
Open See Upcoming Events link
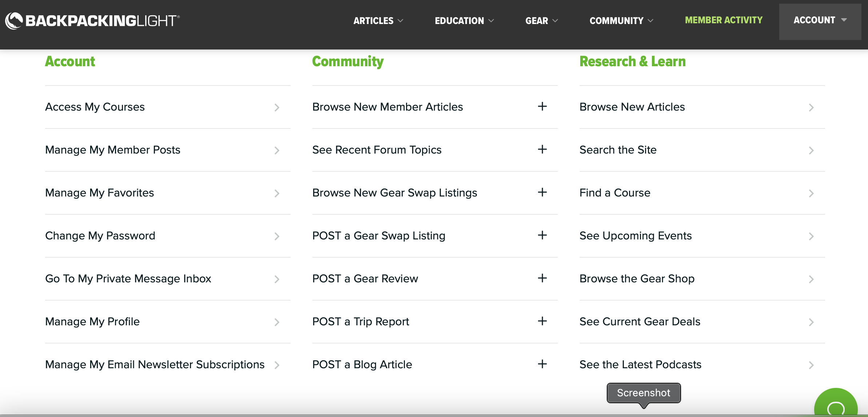pyautogui.click(x=636, y=236)
